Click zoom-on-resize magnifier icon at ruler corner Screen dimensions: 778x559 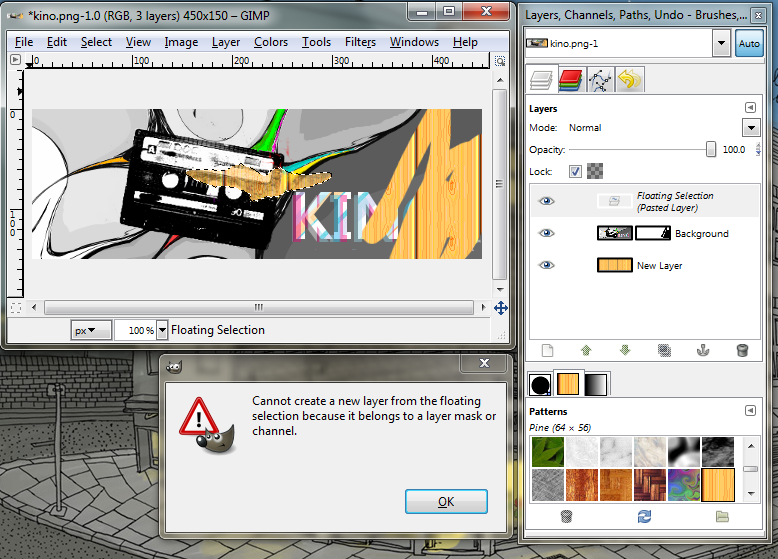click(x=500, y=61)
